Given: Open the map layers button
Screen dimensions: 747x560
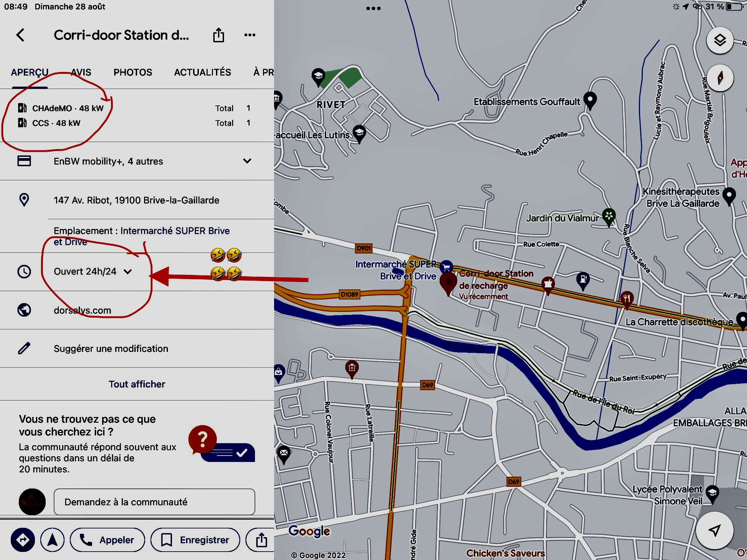Looking at the screenshot, I should click(719, 41).
